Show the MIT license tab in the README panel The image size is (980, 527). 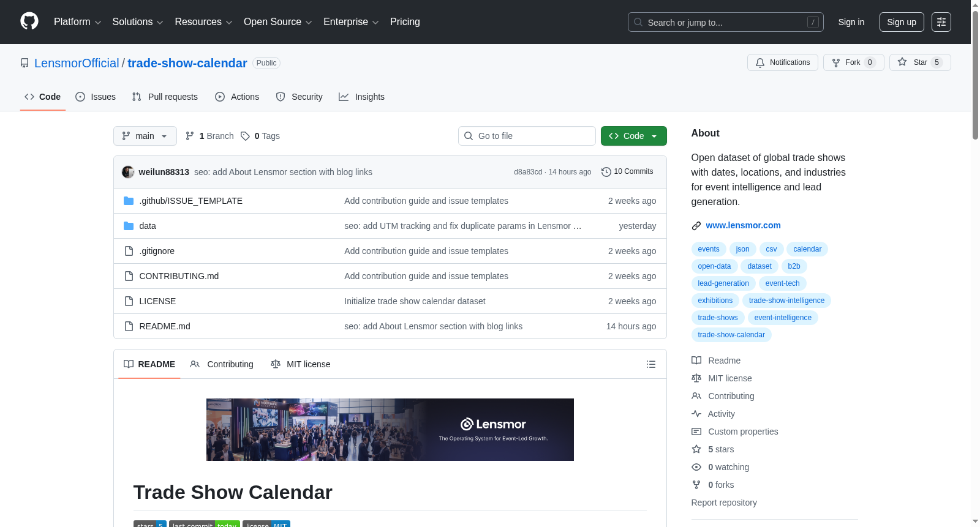coord(301,364)
